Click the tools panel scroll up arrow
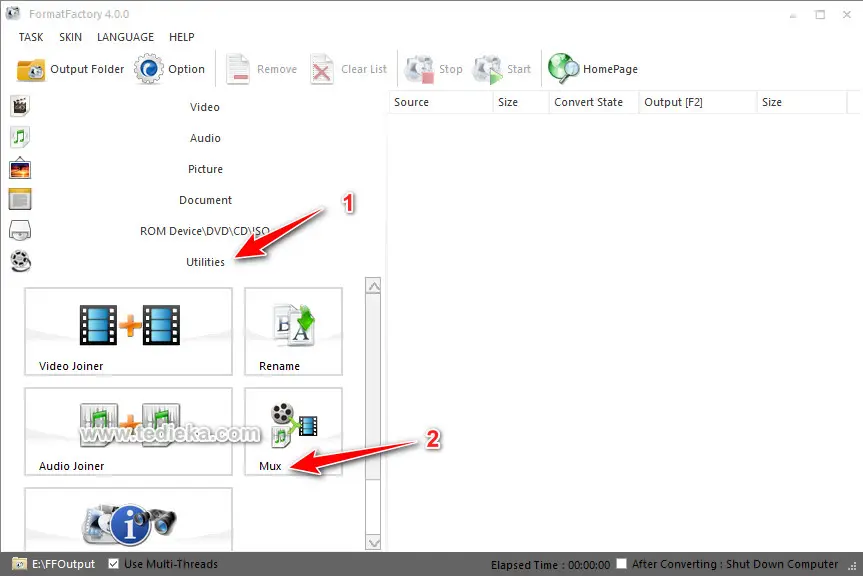The height and width of the screenshot is (576, 863). coord(373,286)
